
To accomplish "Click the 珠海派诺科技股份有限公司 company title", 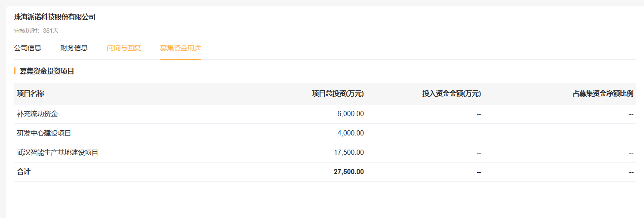I will click(55, 17).
